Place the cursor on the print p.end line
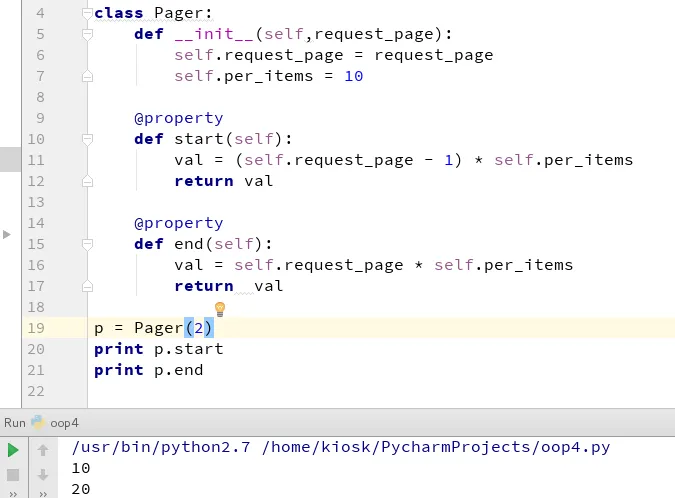The image size is (675, 498). 149,370
